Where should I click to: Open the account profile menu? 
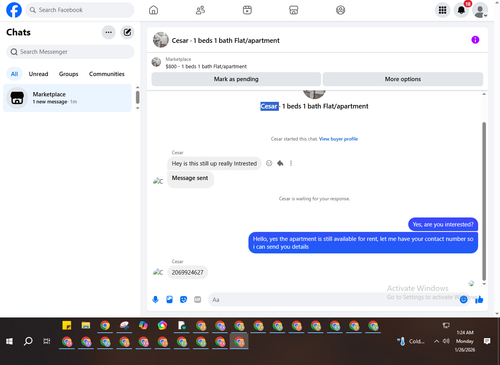[x=480, y=10]
